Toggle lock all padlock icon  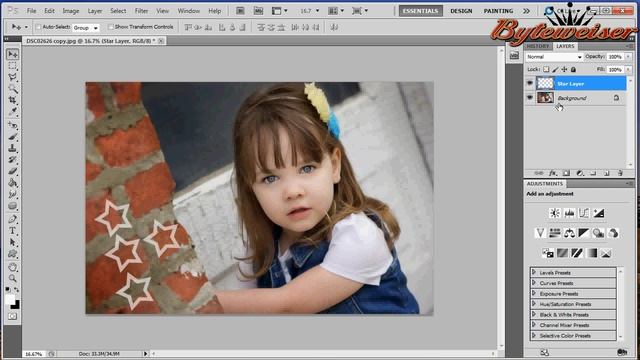(573, 69)
